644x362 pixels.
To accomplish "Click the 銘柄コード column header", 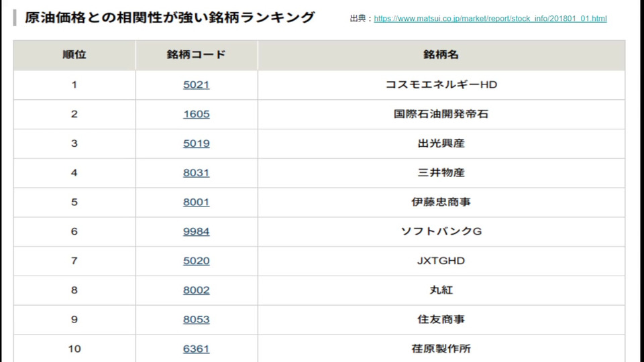I will (x=197, y=55).
